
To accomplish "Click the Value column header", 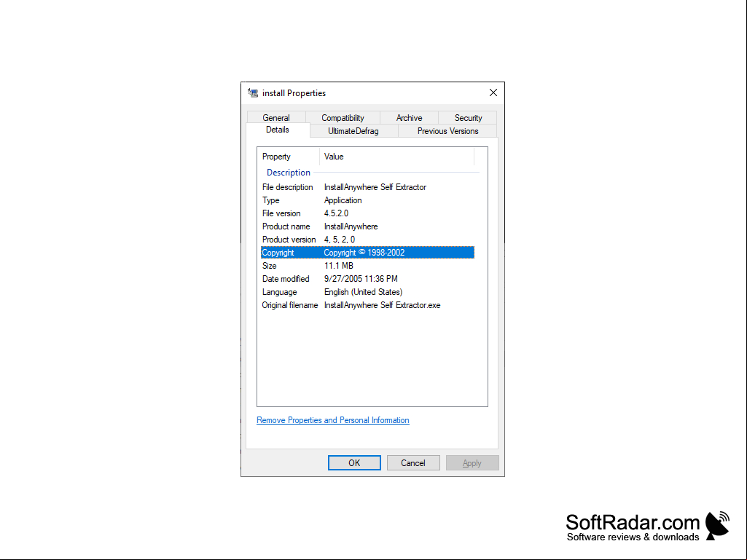I will click(x=397, y=157).
